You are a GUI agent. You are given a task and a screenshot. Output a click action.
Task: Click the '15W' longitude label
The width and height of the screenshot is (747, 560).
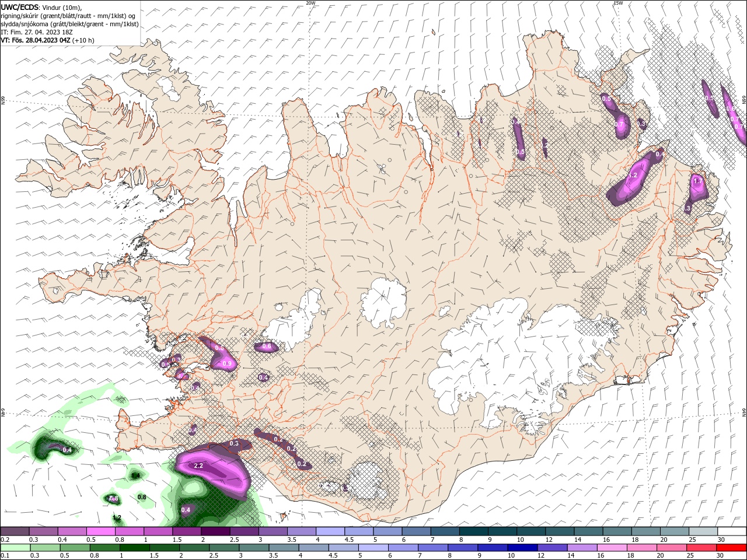pyautogui.click(x=618, y=3)
